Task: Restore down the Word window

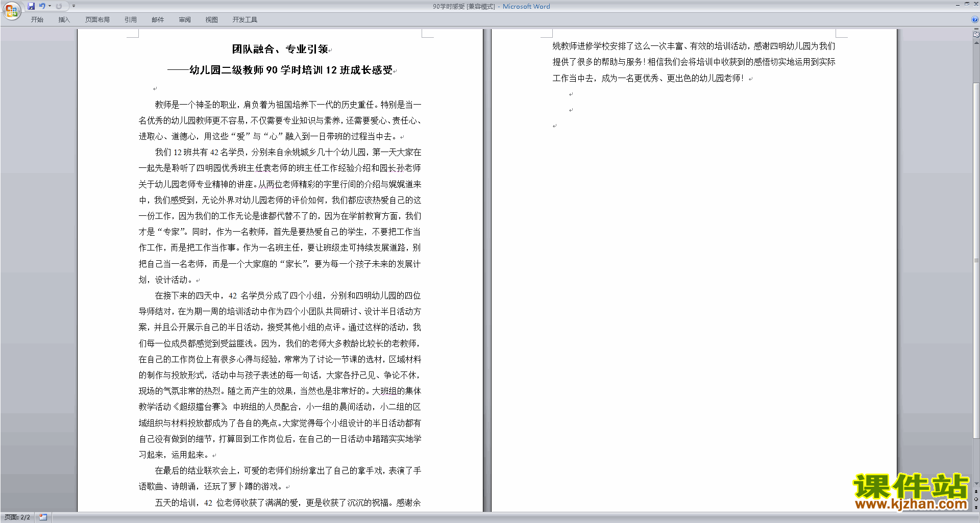Action: pyautogui.click(x=967, y=4)
